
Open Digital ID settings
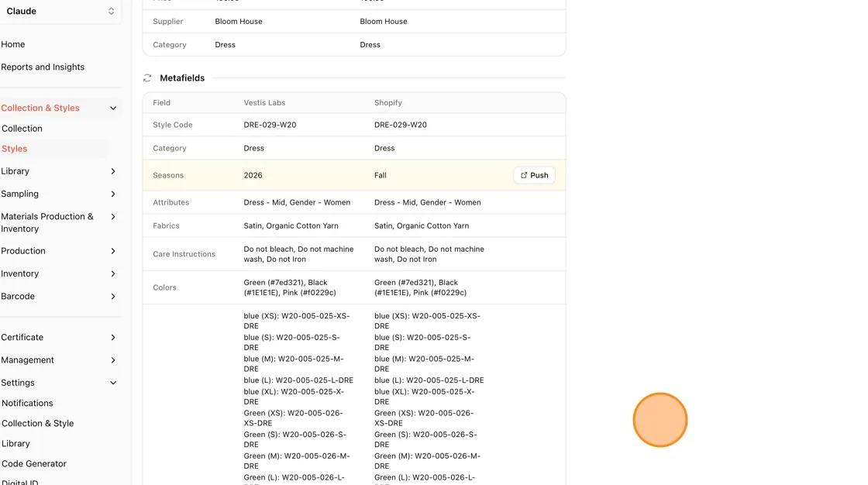tap(20, 482)
